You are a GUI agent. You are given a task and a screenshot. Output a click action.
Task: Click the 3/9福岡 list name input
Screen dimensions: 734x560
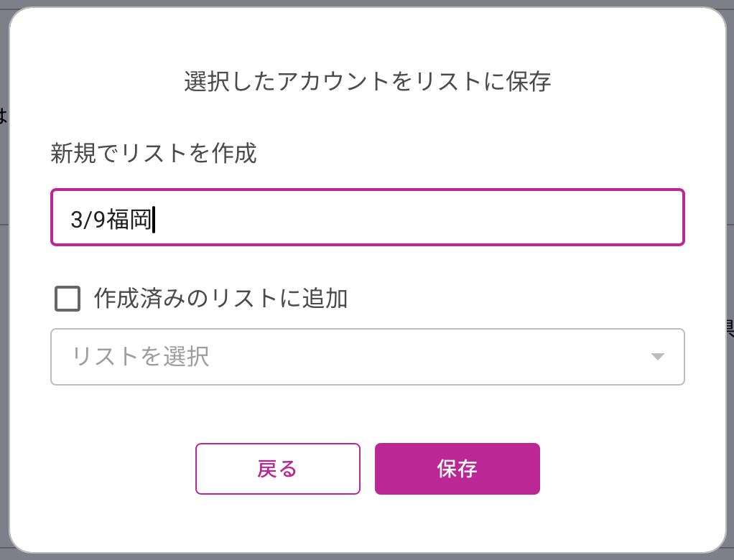pos(367,218)
